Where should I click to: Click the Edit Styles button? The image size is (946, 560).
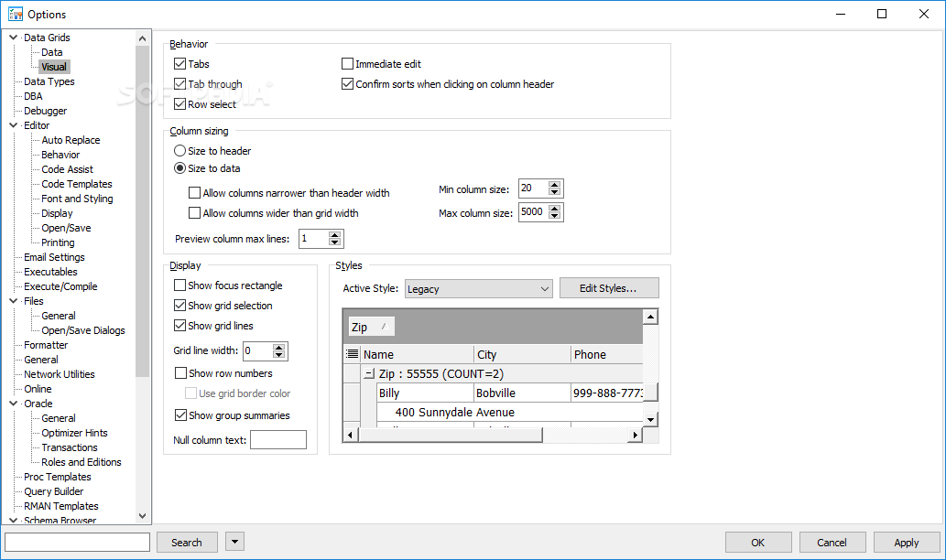[609, 288]
